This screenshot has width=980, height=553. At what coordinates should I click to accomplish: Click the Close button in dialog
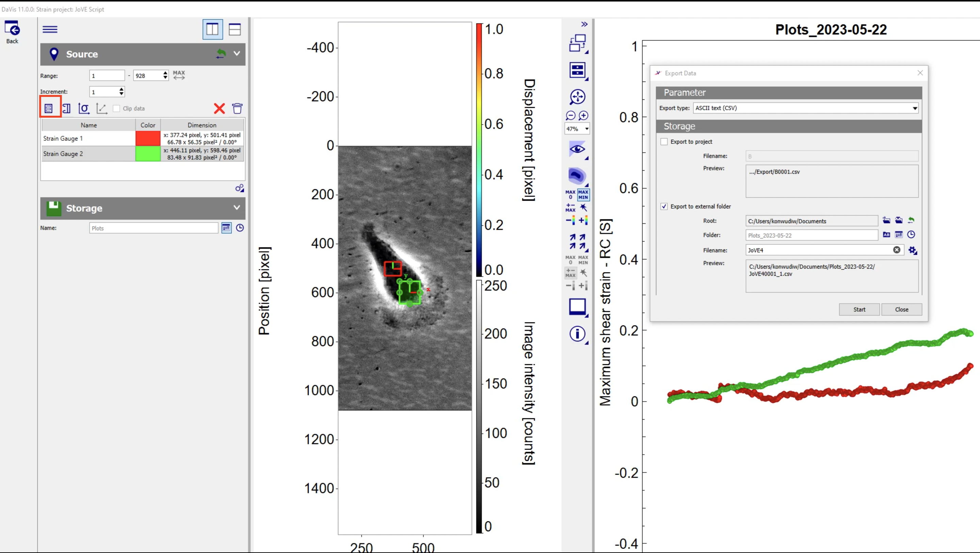point(901,309)
